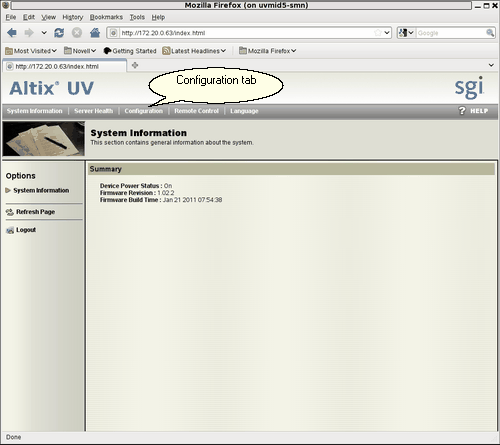Click the window menu icon in title bar
This screenshot has height=445, width=500.
click(x=5, y=5)
